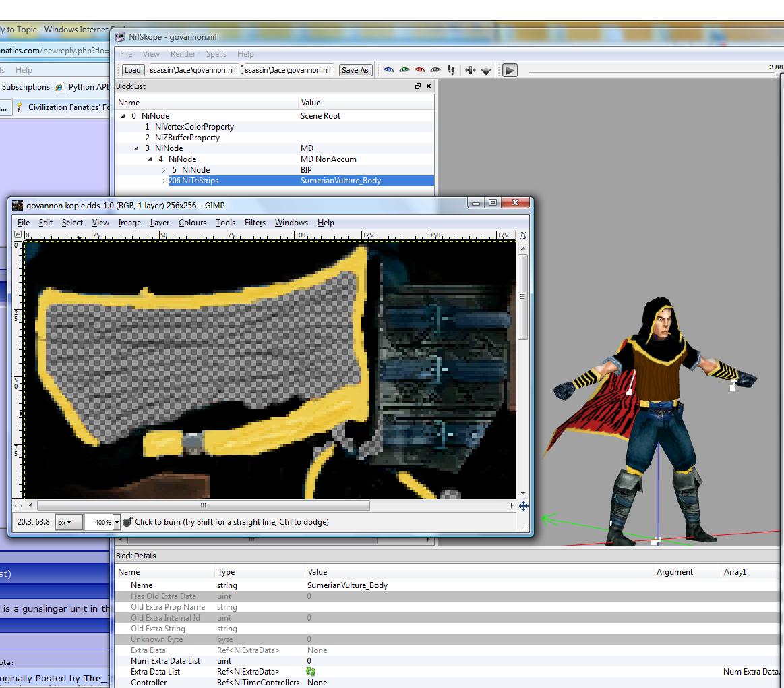This screenshot has height=688, width=784.
Task: Open the NifSkope Spells menu
Action: pos(216,54)
